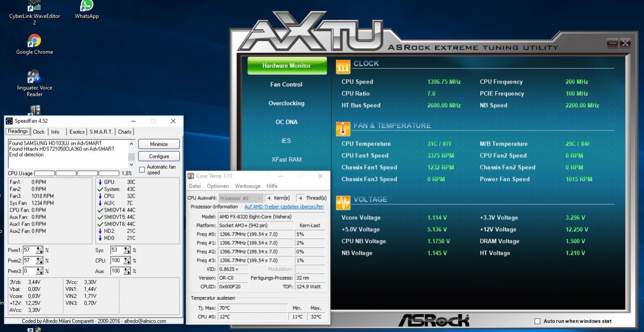This screenshot has height=332, width=644.
Task: Switch to the Exotics tab in SpeedFan
Action: (x=77, y=132)
